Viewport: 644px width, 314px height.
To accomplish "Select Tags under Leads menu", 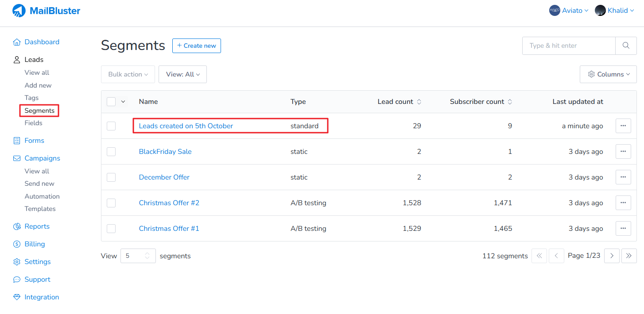I will [31, 98].
